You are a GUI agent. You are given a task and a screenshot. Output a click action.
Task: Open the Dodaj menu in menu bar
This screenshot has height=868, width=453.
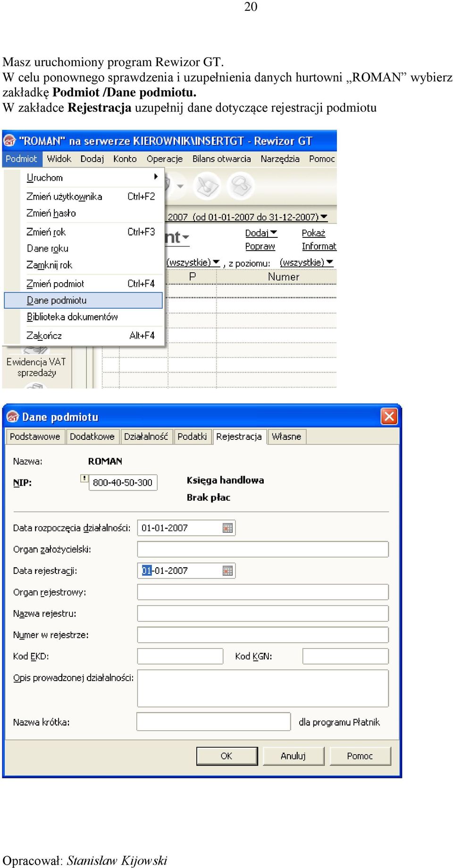click(92, 159)
